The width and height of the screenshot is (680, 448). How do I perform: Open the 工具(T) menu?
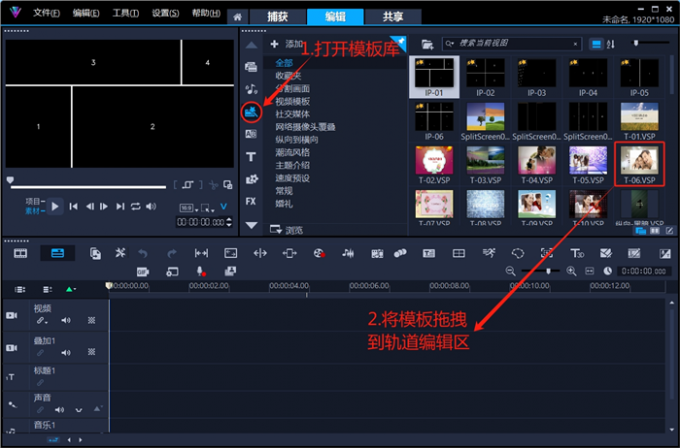pos(125,13)
